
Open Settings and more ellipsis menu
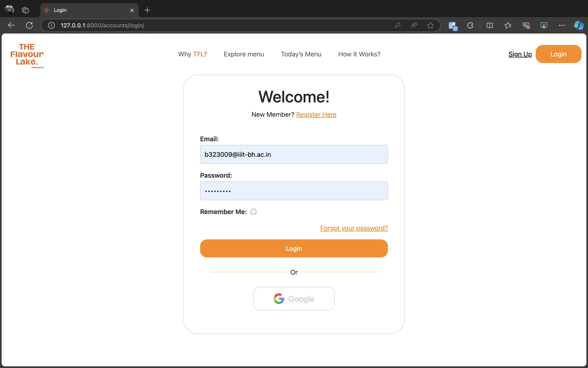click(562, 25)
